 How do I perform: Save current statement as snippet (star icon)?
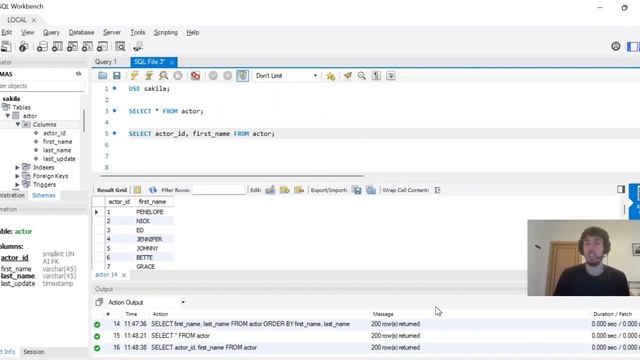point(330,76)
